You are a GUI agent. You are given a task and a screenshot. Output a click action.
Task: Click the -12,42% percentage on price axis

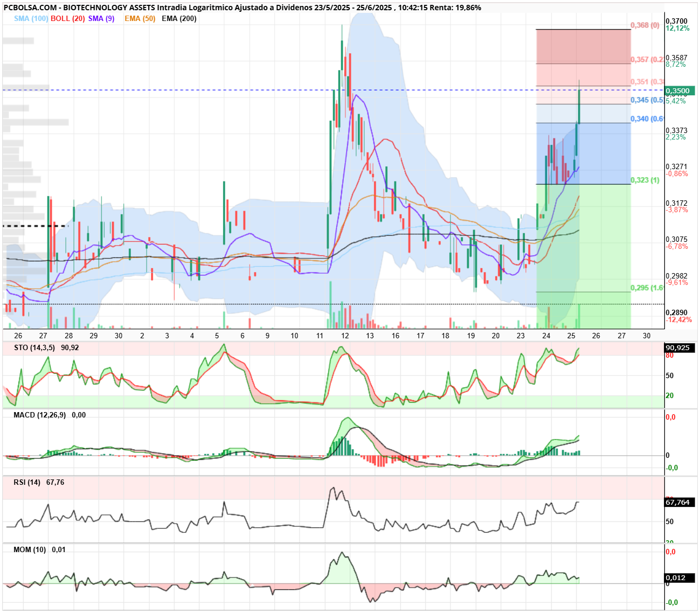coord(679,319)
